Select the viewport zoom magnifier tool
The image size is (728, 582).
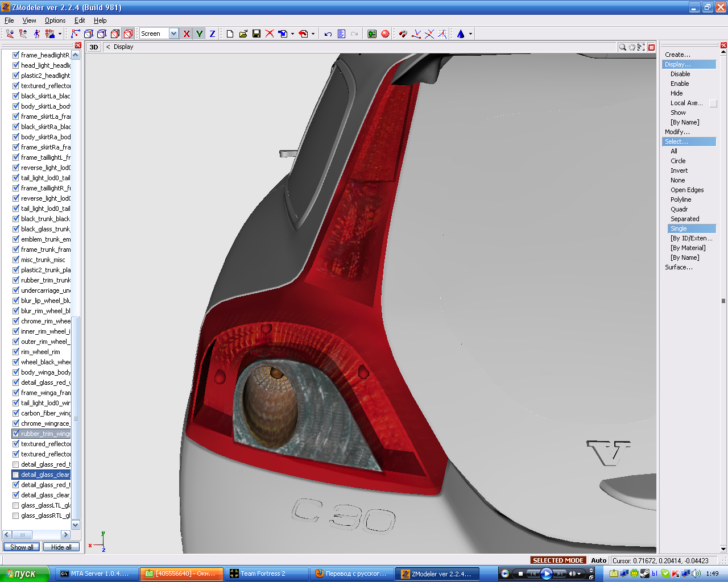[623, 47]
